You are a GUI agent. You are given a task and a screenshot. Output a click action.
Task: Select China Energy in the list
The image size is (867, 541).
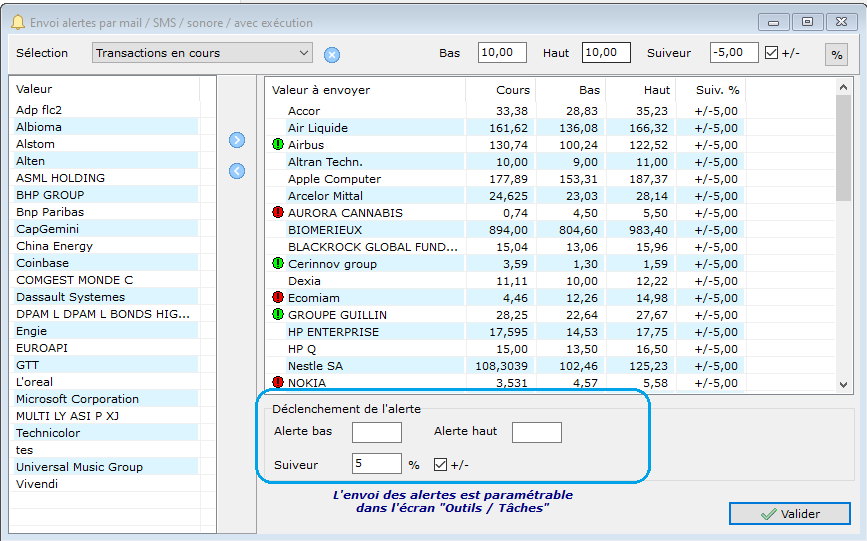104,246
